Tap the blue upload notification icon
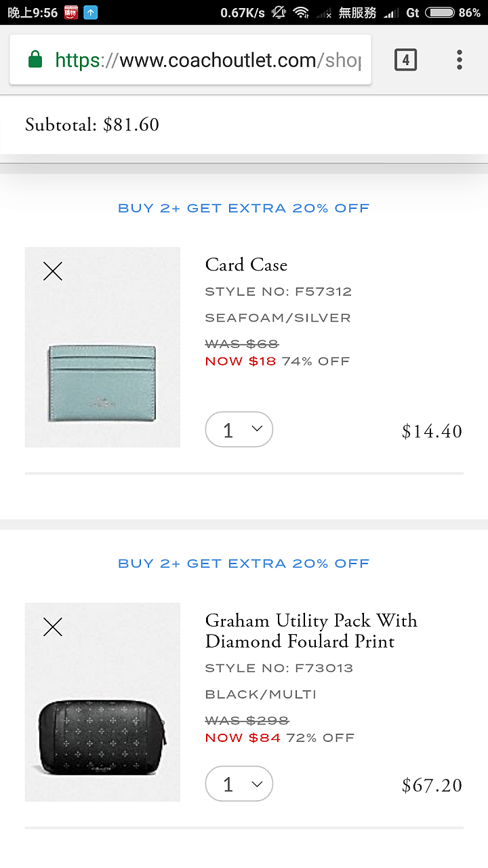488x868 pixels. click(91, 12)
